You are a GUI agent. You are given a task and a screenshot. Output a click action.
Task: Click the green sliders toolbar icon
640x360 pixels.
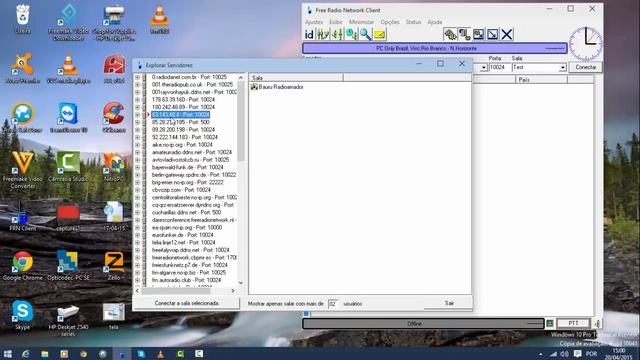(x=337, y=35)
